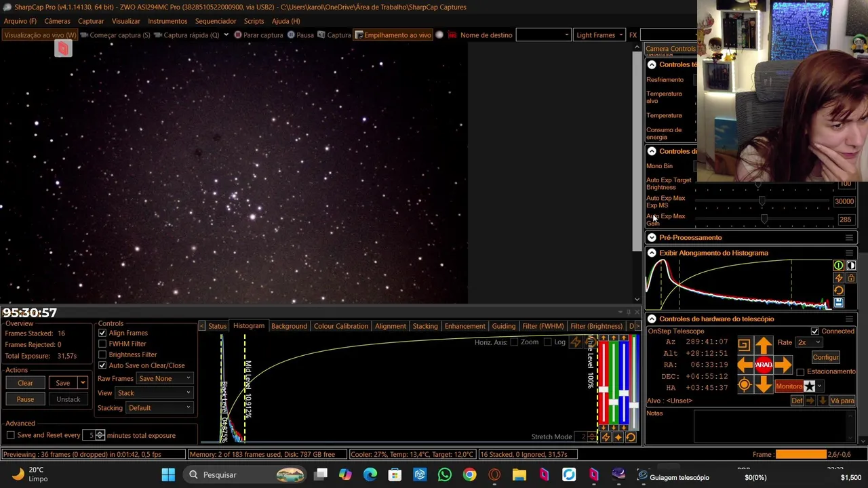
Task: Slew telescope right with the right arrow
Action: 783,365
